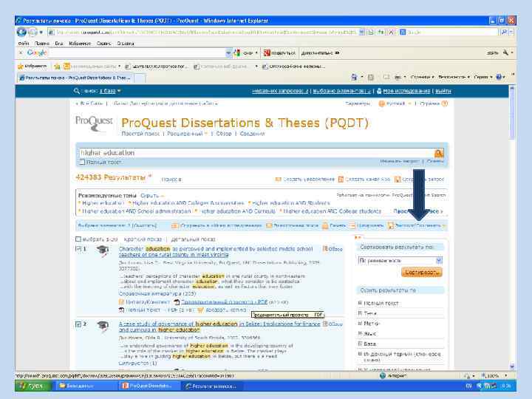Click the browser search magnifier icon

(505, 33)
